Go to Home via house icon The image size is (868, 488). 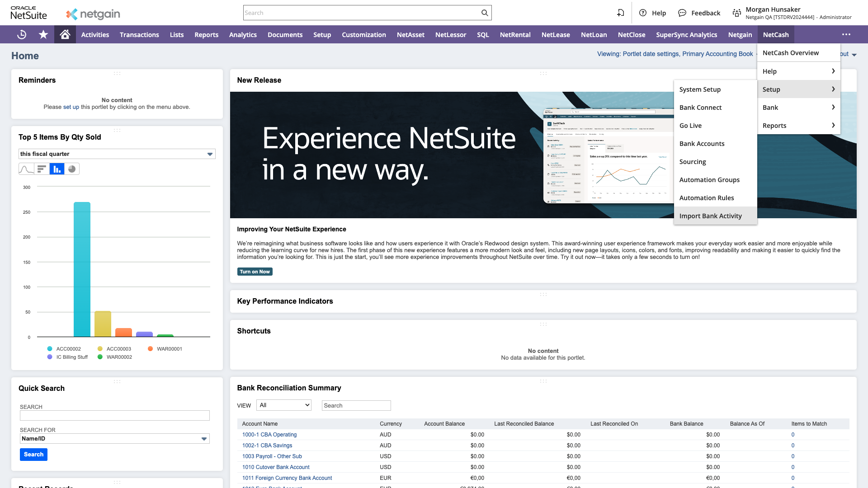tap(65, 35)
